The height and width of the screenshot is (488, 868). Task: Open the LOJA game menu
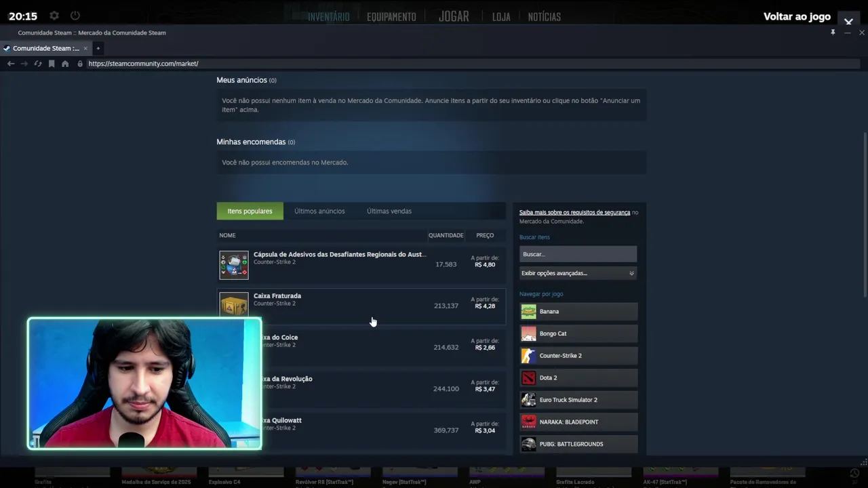coord(501,17)
